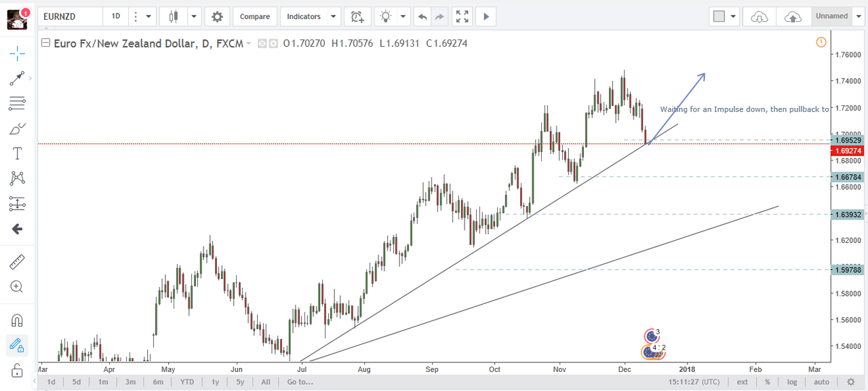Select the 1D interval button
The height and width of the screenshot is (391, 868).
(116, 16)
